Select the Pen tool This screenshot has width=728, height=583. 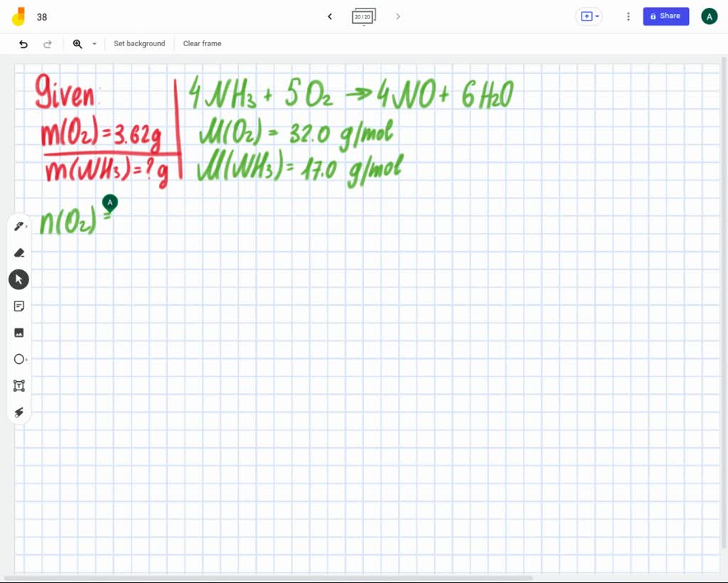(19, 225)
